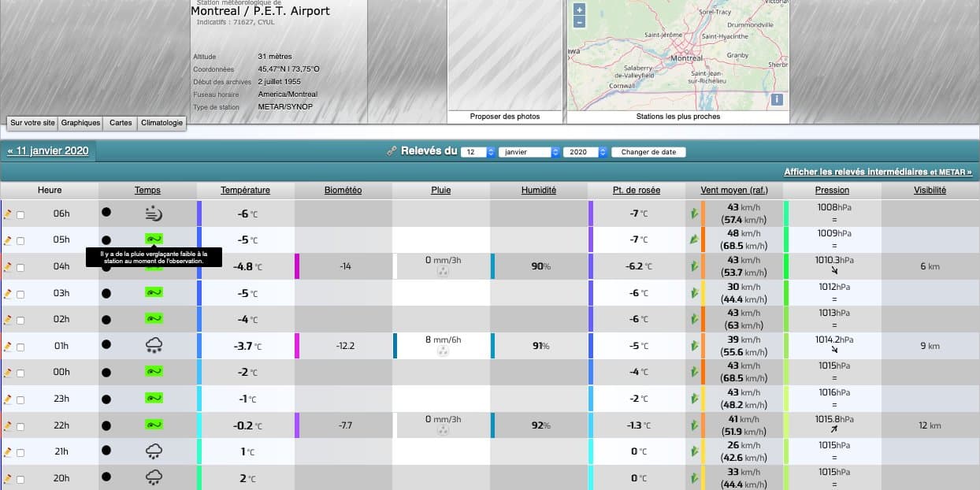The image size is (980, 490).
Task: Switch to the Graphiques tab
Action: point(81,123)
